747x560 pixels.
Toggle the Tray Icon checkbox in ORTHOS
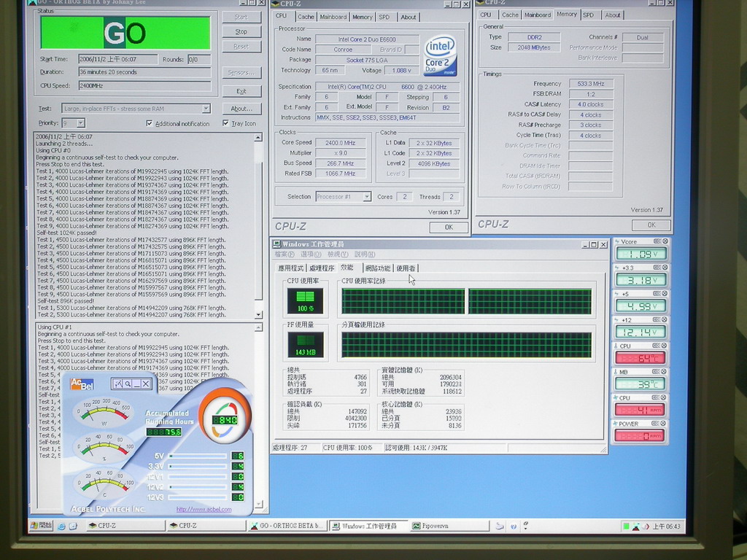(x=225, y=123)
